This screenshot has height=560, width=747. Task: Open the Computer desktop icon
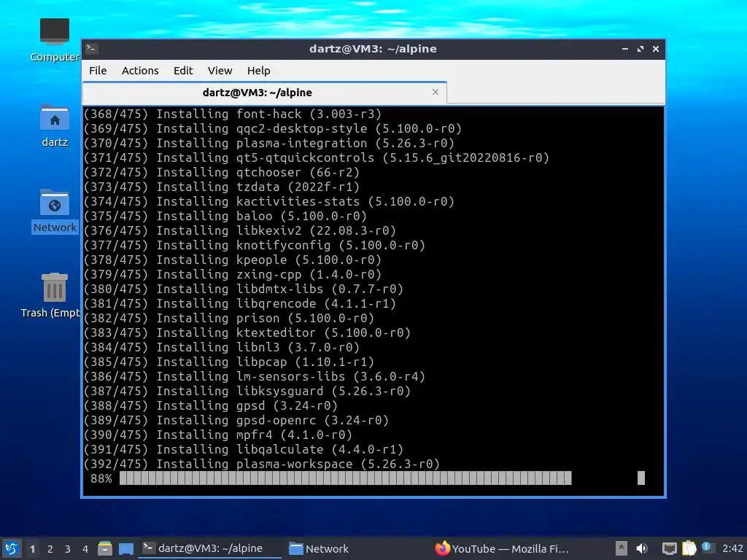(54, 40)
